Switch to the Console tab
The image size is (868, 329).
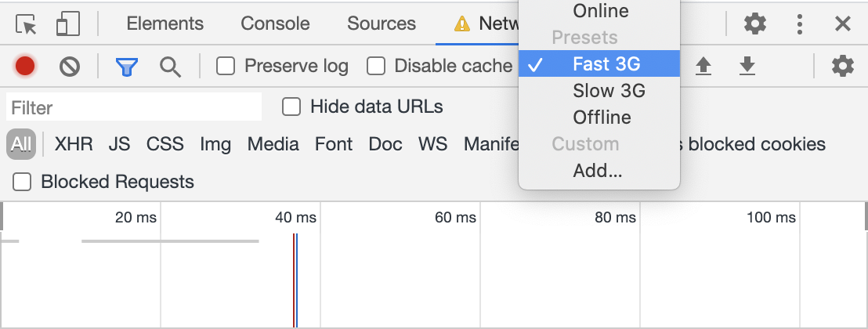pyautogui.click(x=275, y=24)
